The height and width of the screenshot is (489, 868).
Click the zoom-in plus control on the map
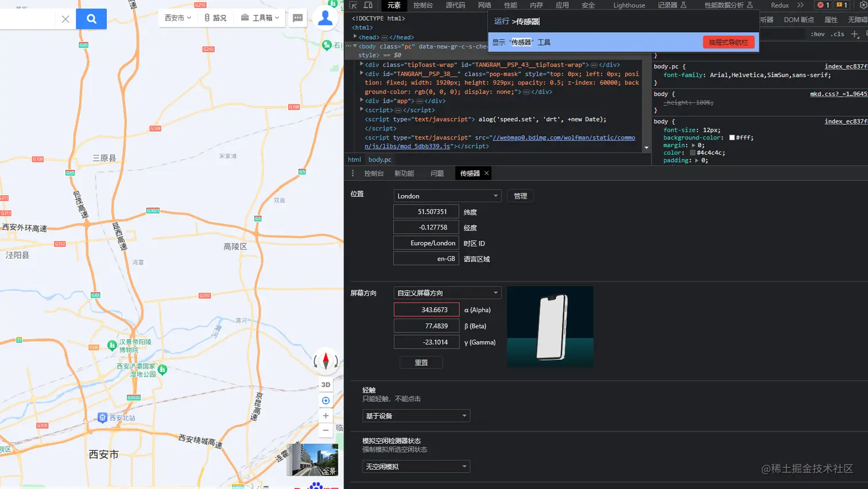click(x=325, y=416)
